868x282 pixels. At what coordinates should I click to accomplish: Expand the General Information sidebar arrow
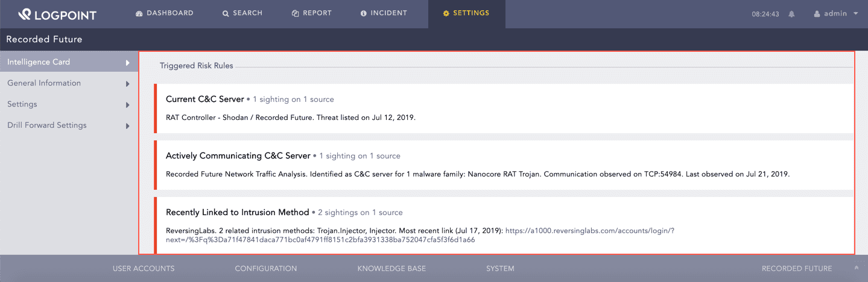tap(127, 84)
